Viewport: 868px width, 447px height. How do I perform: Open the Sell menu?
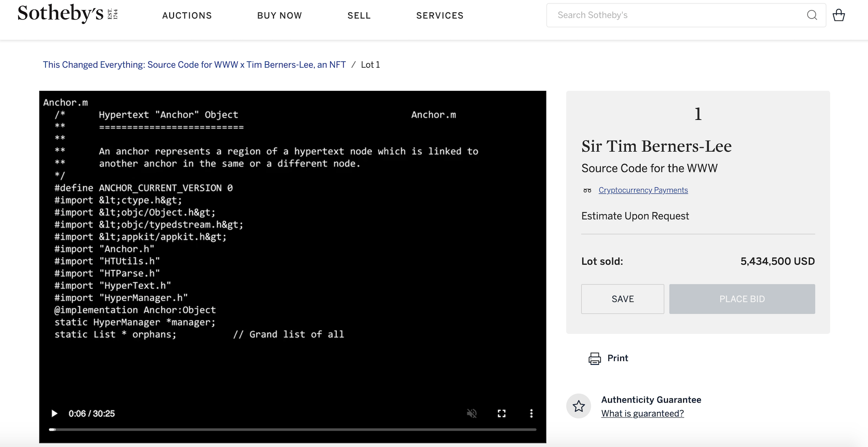pyautogui.click(x=359, y=16)
